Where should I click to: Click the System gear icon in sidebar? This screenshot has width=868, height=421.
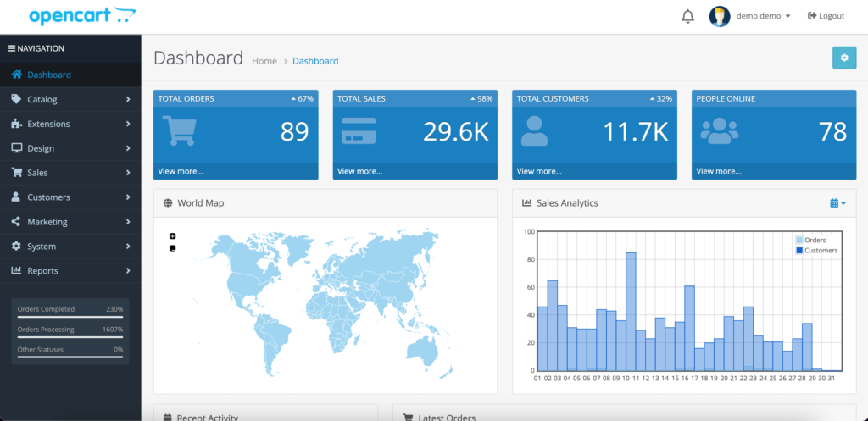(16, 246)
